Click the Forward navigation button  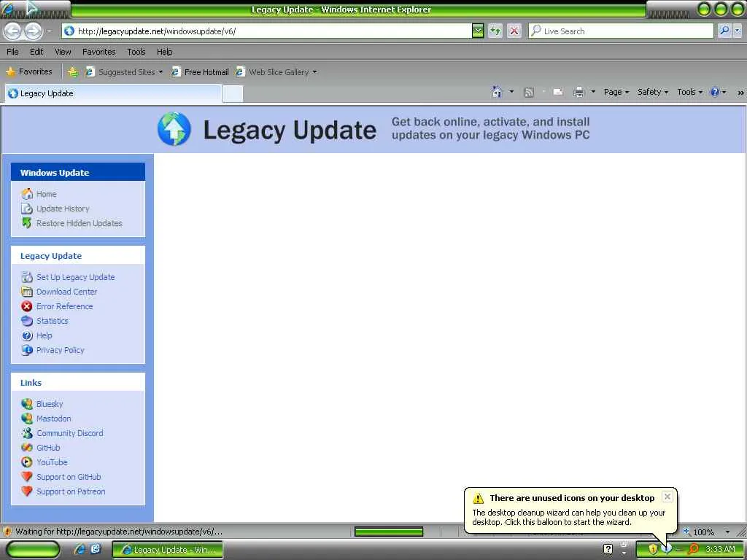click(34, 31)
